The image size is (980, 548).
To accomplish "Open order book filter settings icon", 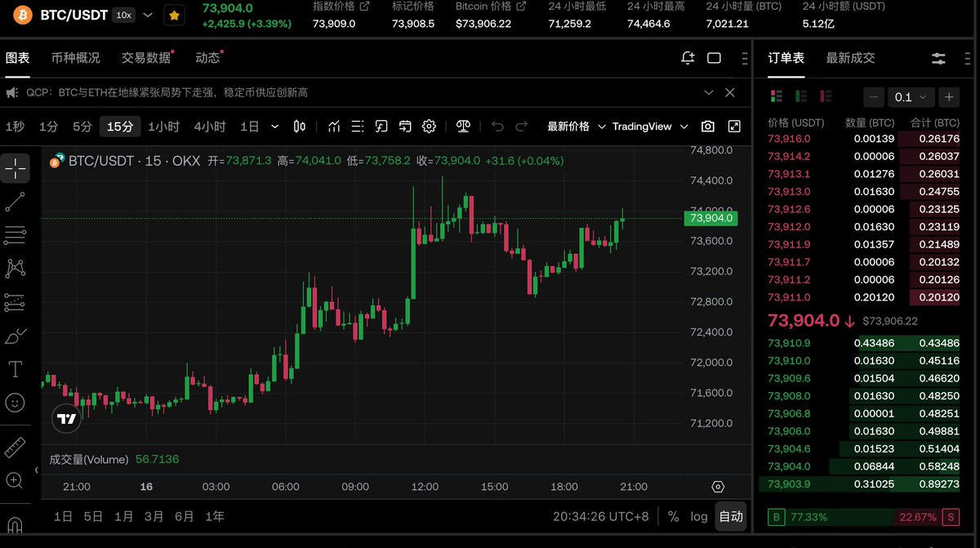I will coord(938,58).
